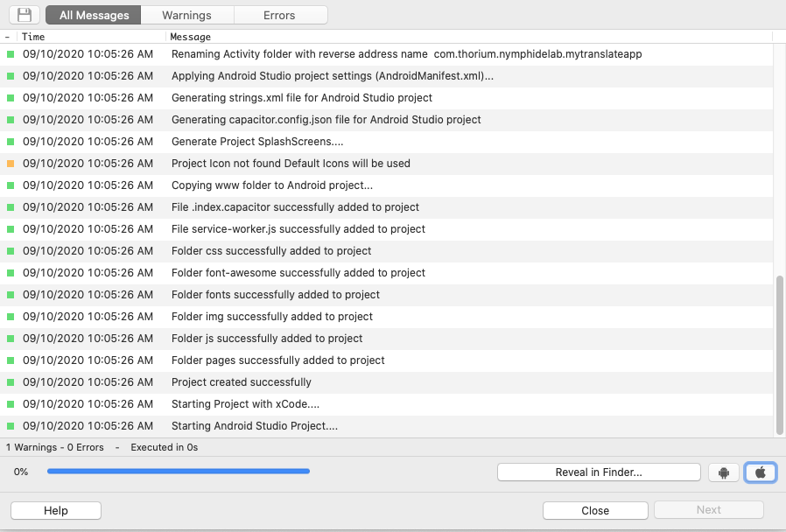Click green status square beside Project created successfully
786x532 pixels.
click(x=11, y=382)
